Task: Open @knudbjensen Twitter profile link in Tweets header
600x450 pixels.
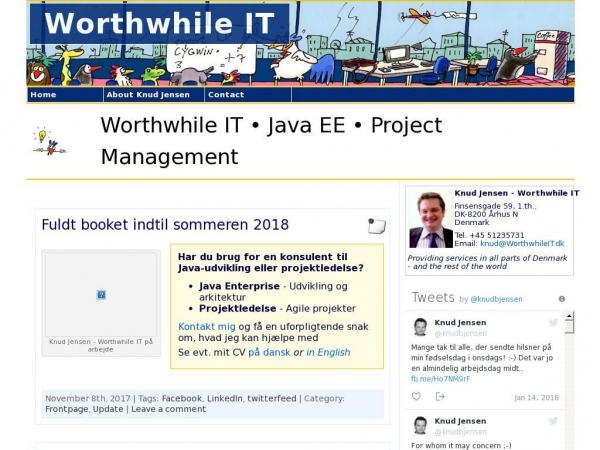Action: tap(496, 299)
